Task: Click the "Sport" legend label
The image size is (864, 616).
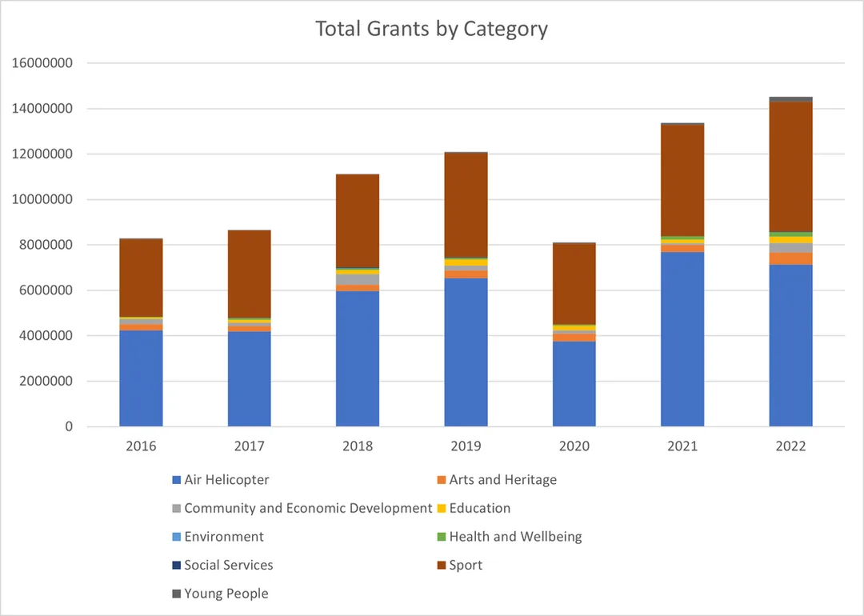Action: coord(466,566)
